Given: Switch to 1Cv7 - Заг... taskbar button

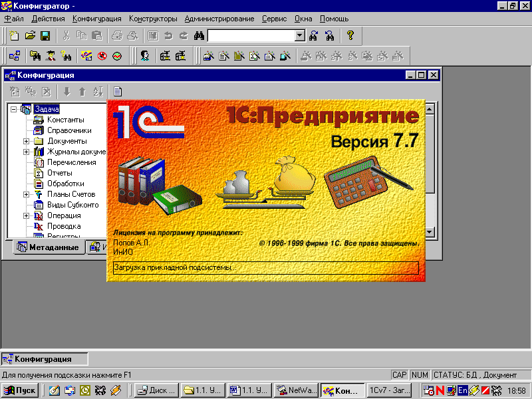Looking at the screenshot, I should 389,390.
